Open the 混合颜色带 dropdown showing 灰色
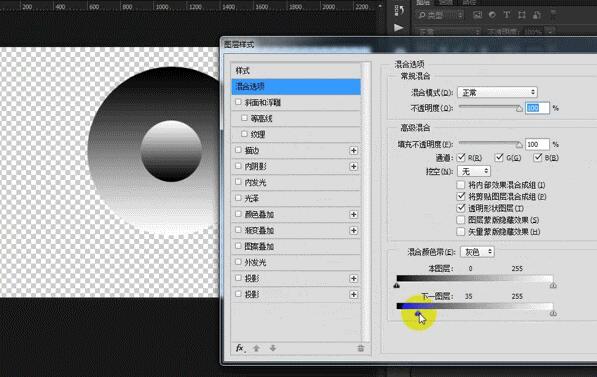597x377 pixels. point(477,252)
